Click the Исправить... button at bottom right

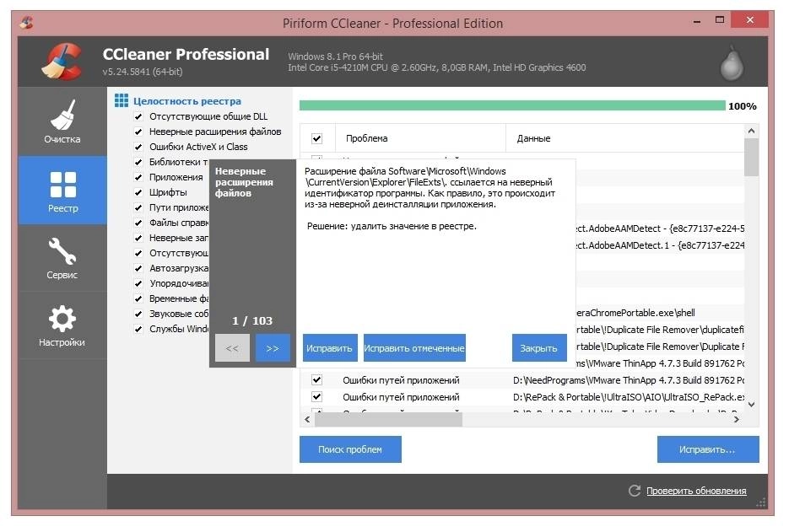pos(707,449)
